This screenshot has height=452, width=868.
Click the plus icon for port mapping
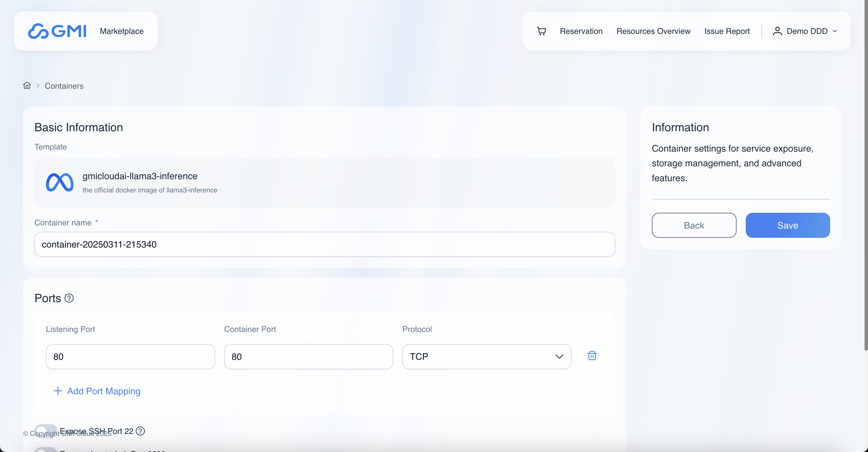click(x=58, y=391)
